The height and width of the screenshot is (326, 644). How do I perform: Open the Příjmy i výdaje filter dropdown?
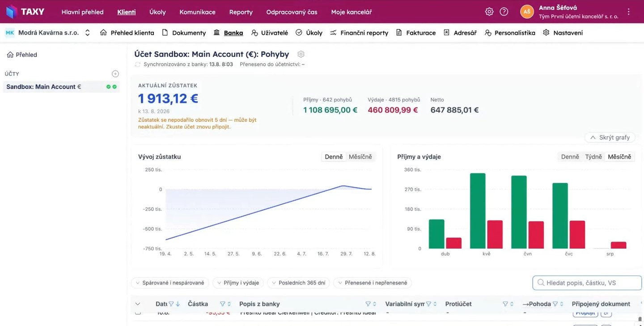(x=238, y=283)
